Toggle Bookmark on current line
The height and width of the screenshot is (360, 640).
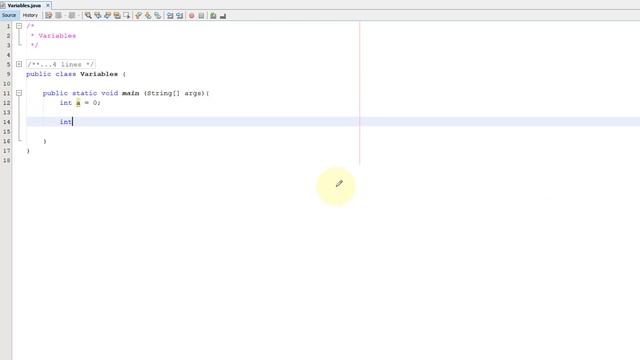[158, 16]
